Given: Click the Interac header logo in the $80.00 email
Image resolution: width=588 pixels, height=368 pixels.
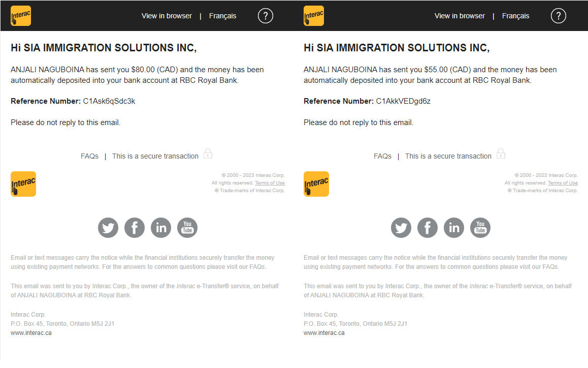Looking at the screenshot, I should tap(21, 16).
